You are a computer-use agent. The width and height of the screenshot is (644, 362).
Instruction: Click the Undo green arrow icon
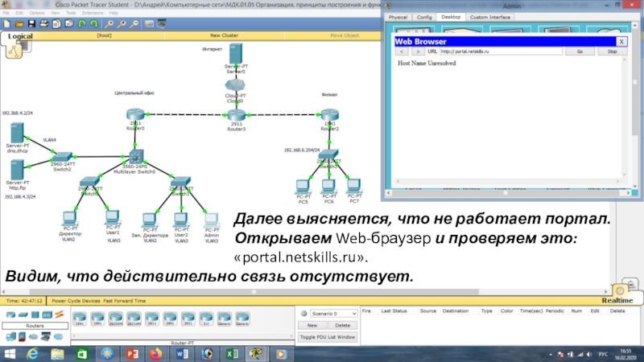[x=82, y=24]
